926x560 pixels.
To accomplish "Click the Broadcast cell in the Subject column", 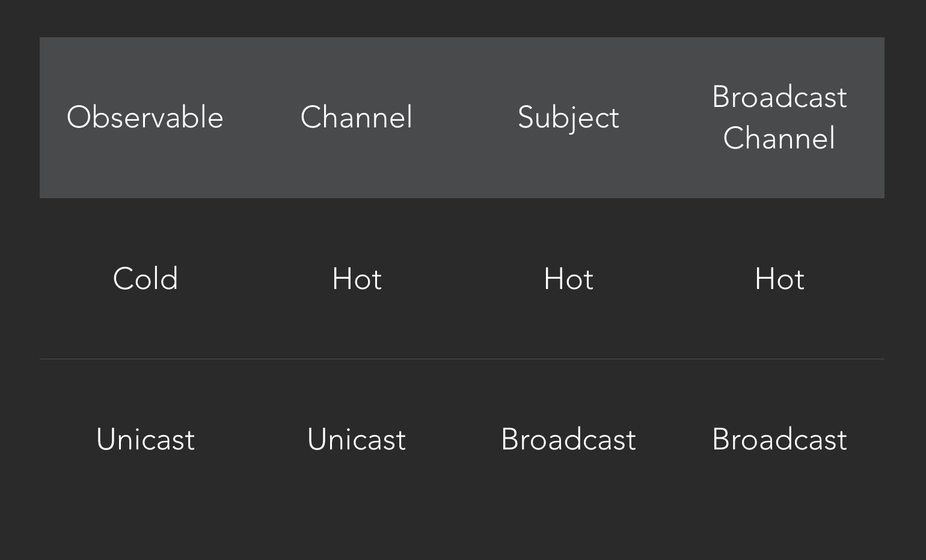I will click(x=568, y=439).
